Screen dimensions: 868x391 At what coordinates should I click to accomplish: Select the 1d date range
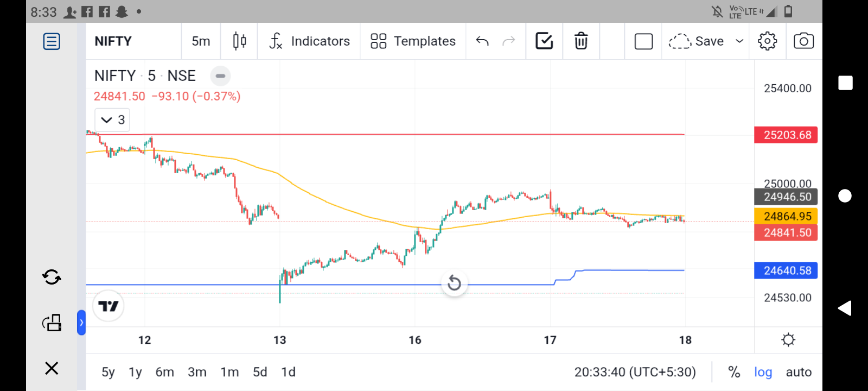[x=288, y=372]
